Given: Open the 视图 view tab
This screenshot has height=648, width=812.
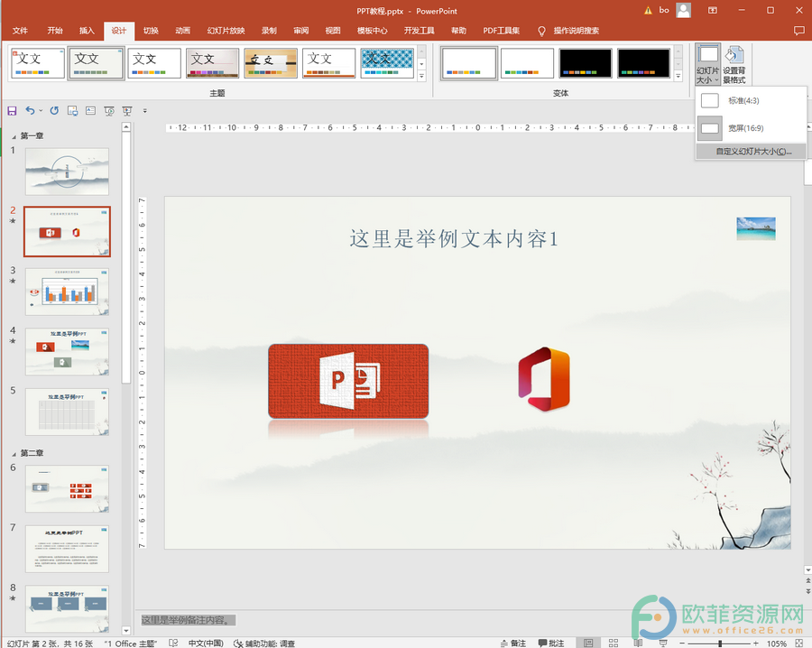Looking at the screenshot, I should pos(333,31).
